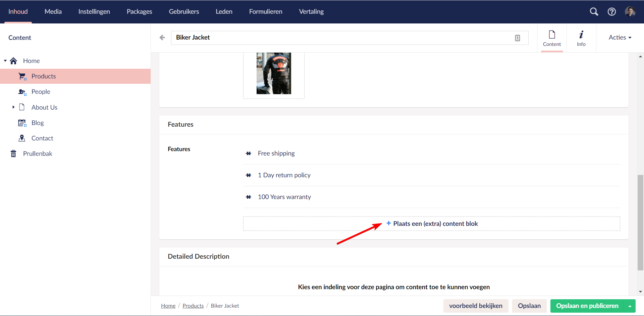
Task: Collapse the Home tree node
Action: pos(5,61)
